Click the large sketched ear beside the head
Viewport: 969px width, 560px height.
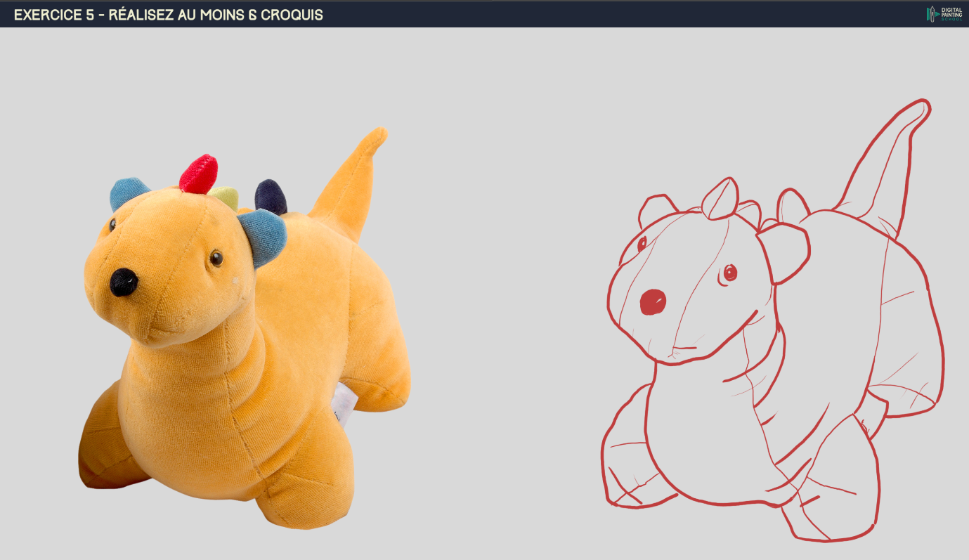(x=783, y=253)
